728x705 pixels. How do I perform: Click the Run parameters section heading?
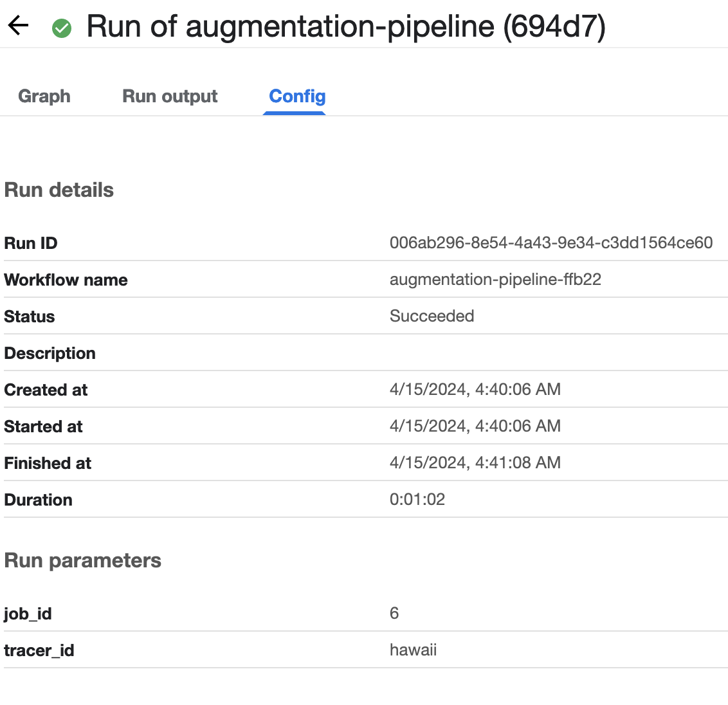(83, 560)
